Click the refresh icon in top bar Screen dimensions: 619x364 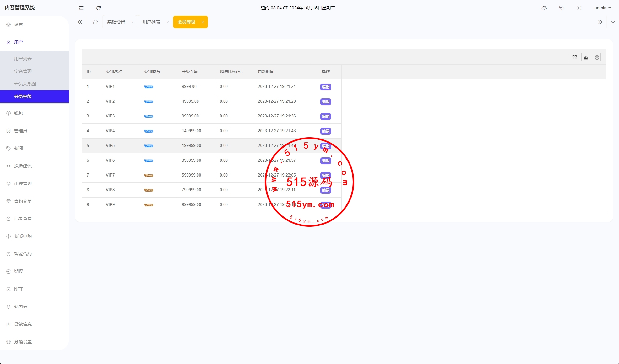tap(99, 8)
